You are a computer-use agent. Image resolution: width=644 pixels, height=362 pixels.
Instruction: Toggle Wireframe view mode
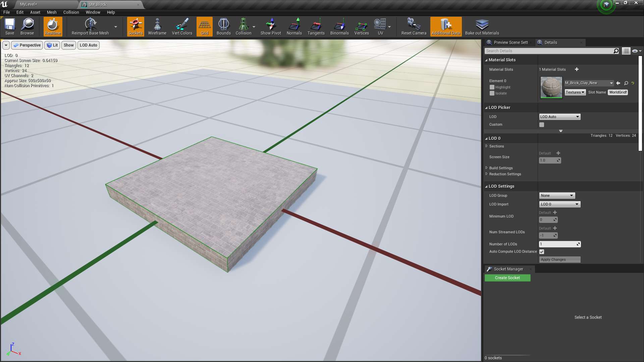coord(157,26)
